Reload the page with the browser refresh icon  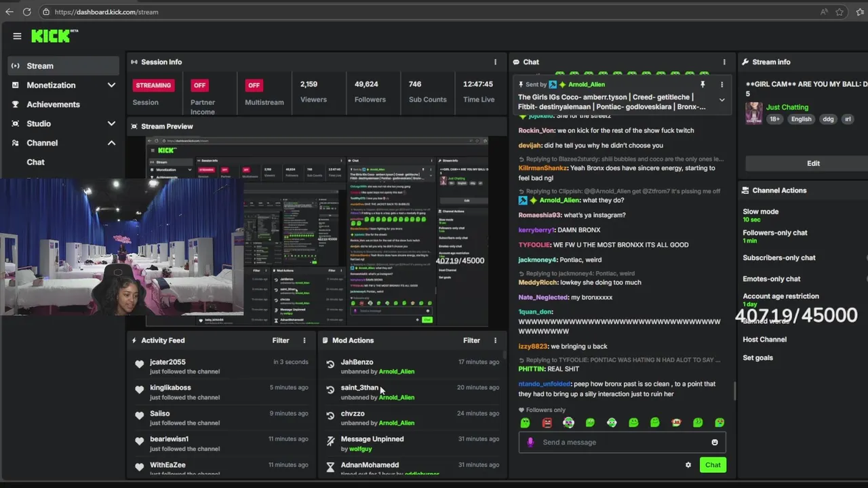pyautogui.click(x=26, y=12)
